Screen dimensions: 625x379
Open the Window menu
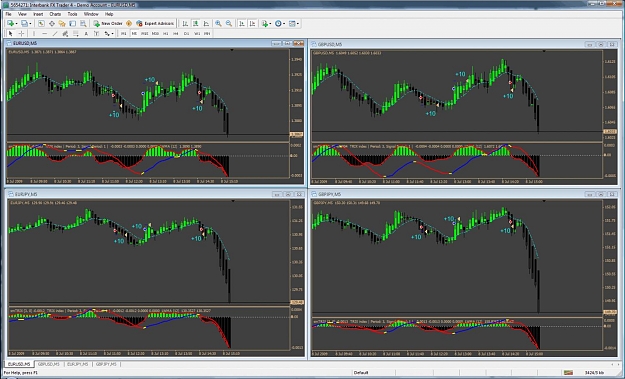pos(91,14)
